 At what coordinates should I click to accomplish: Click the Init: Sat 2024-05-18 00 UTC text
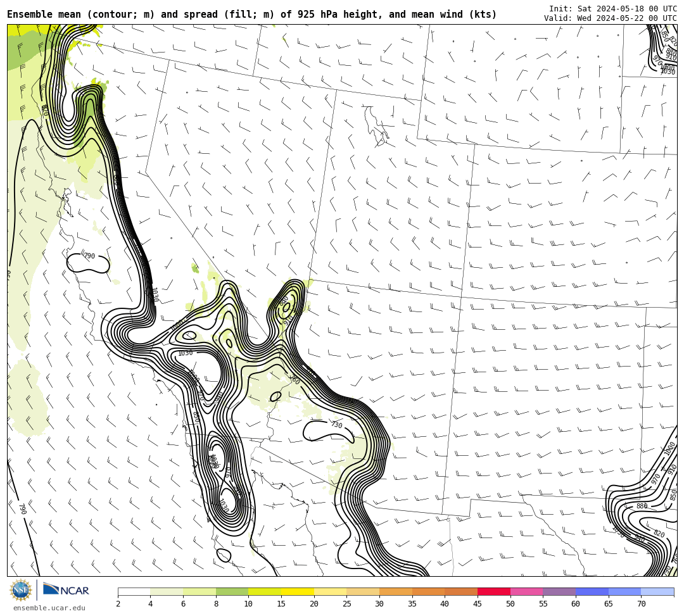point(613,8)
